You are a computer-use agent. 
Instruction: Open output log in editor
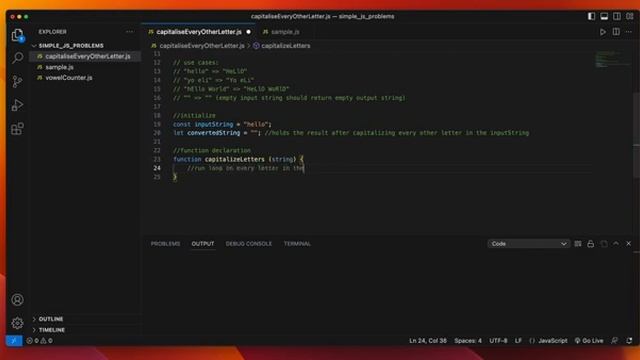pyautogui.click(x=604, y=244)
